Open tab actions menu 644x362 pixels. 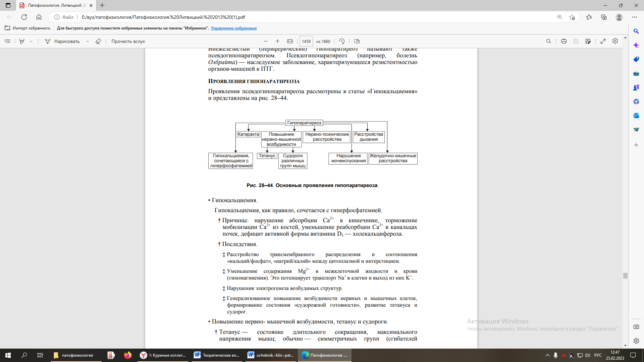(8, 5)
